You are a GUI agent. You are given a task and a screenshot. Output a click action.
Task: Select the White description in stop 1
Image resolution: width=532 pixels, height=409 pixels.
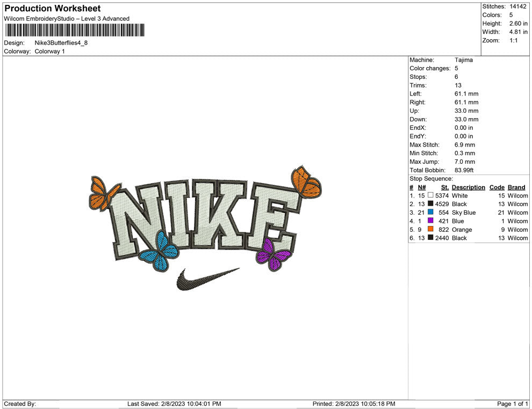[460, 196]
